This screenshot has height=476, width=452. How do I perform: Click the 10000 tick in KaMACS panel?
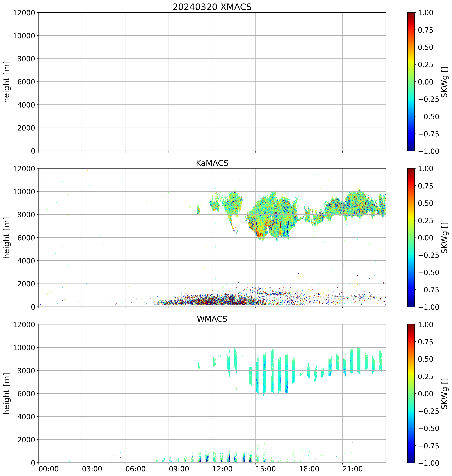[x=24, y=192]
